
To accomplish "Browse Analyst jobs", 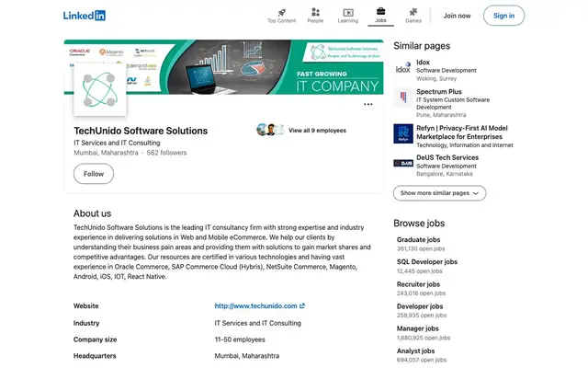I will pos(416,351).
